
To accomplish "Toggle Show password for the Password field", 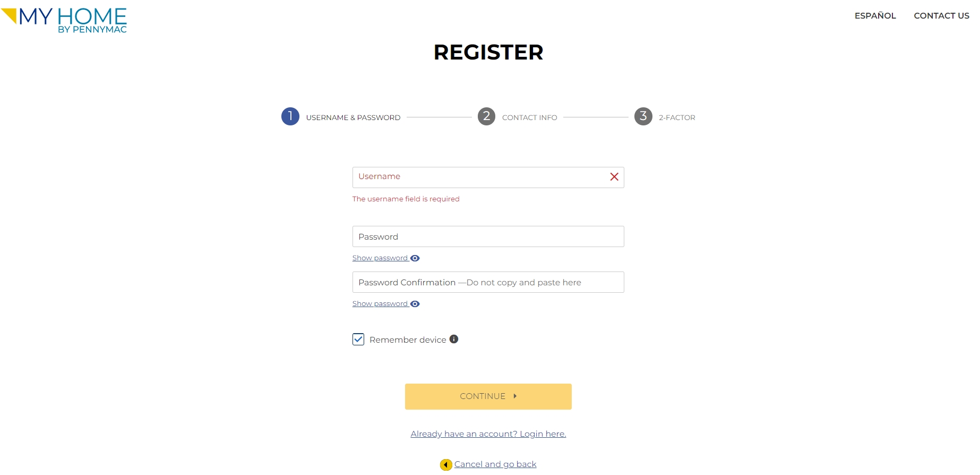I will click(x=380, y=258).
